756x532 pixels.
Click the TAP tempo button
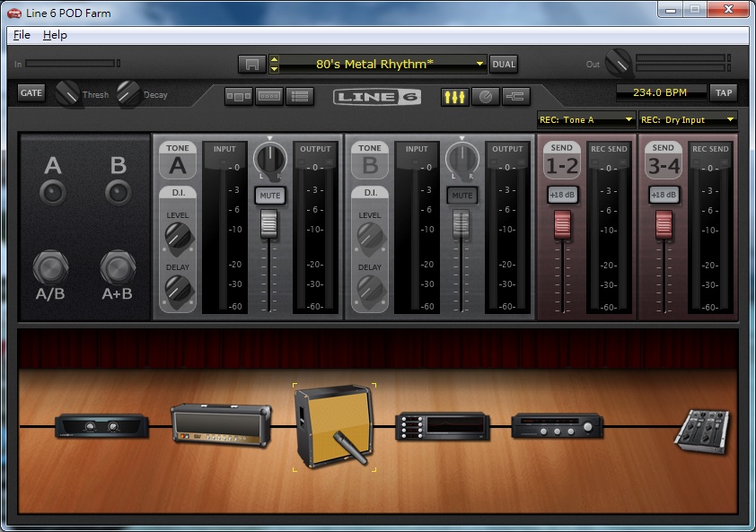point(723,92)
